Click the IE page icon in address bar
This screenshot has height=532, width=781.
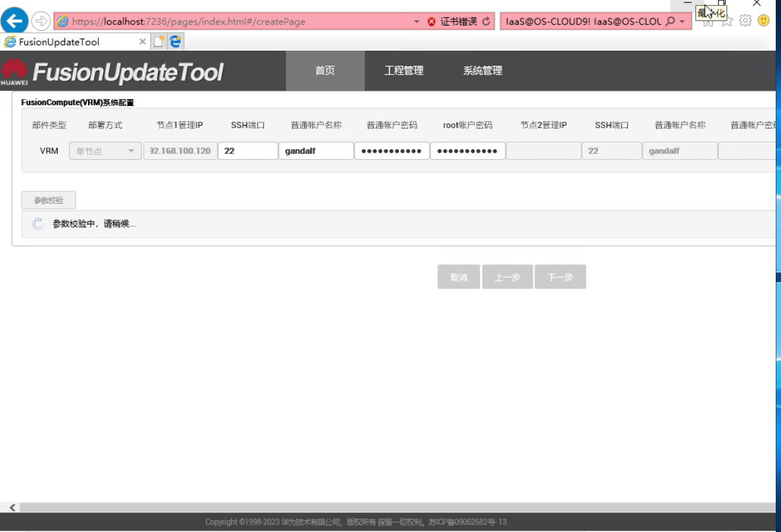pos(62,22)
